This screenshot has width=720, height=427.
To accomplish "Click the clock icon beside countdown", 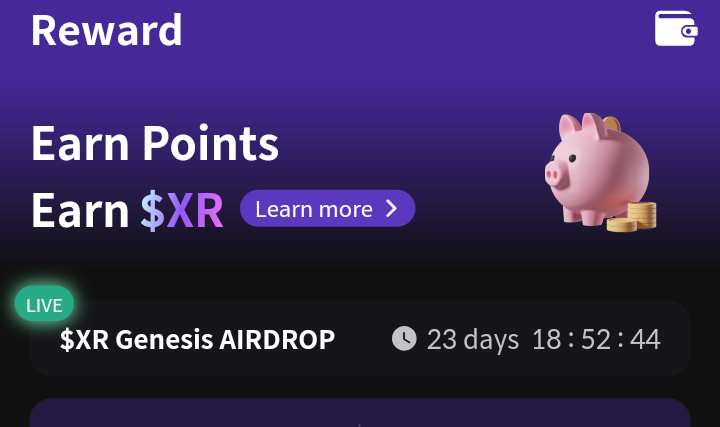I will pyautogui.click(x=404, y=339).
